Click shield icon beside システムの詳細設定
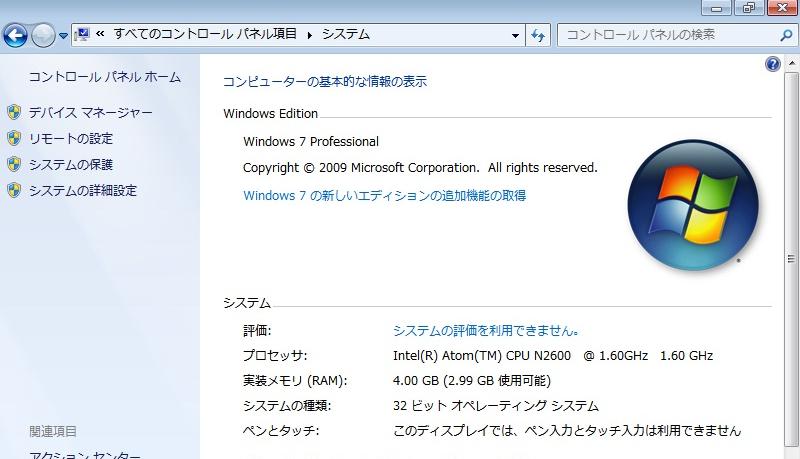 [14, 190]
